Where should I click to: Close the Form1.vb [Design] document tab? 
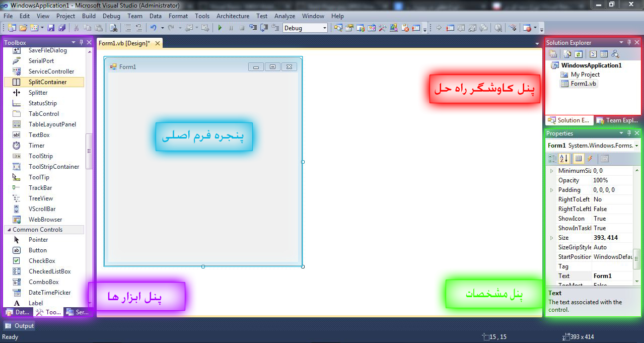pyautogui.click(x=158, y=43)
